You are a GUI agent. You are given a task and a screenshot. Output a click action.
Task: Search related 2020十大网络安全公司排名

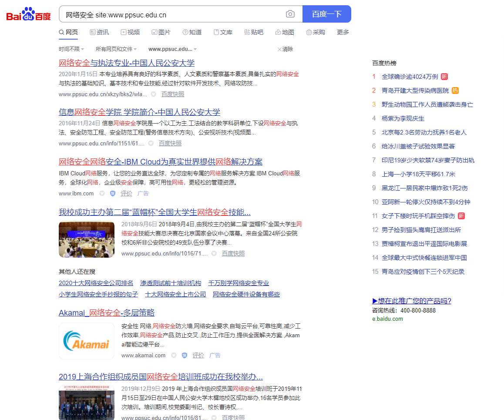pyautogui.click(x=96, y=283)
